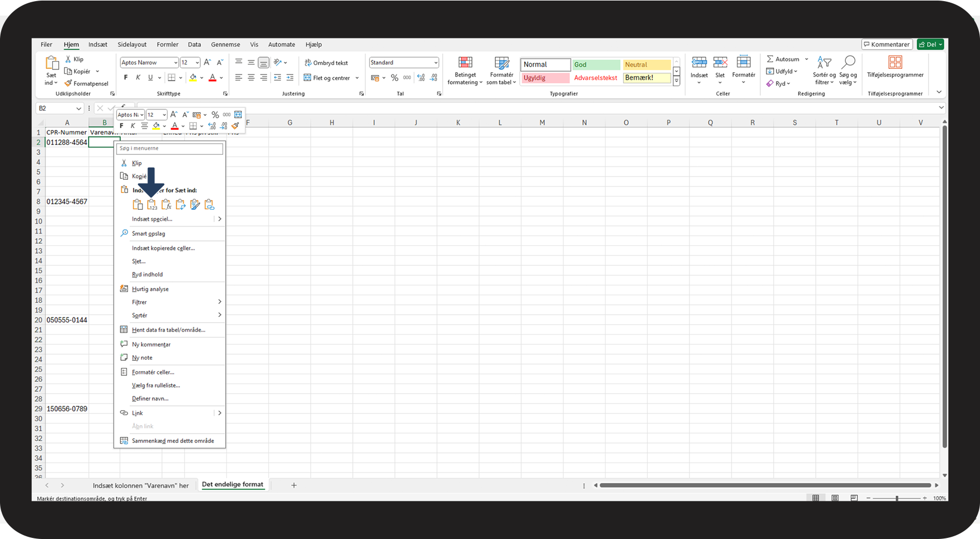980x539 pixels.
Task: Apply the God cell style swatch
Action: pyautogui.click(x=596, y=64)
